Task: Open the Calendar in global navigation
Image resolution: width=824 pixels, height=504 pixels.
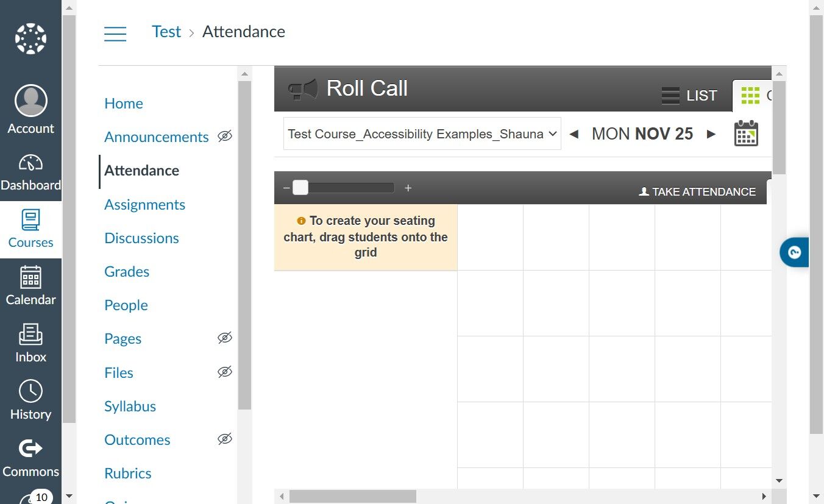Action: 30,277
